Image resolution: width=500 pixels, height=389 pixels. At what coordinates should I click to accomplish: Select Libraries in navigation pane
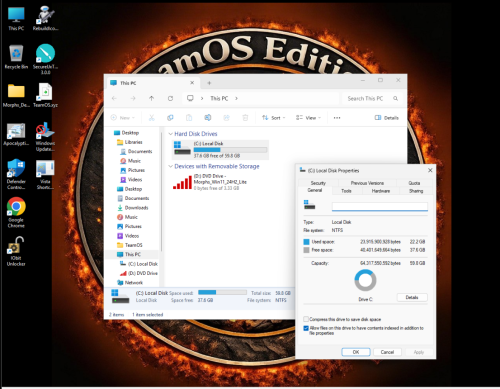pos(133,142)
